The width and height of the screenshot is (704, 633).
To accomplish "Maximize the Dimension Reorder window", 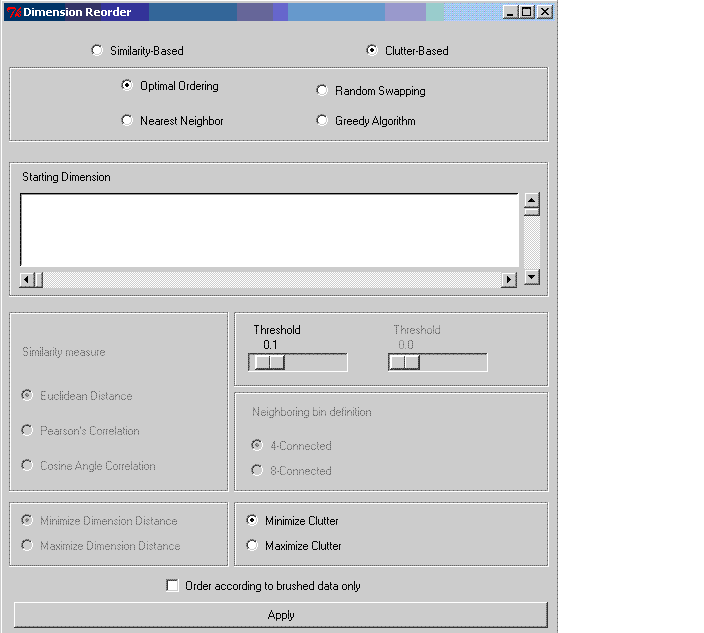I will tap(527, 12).
